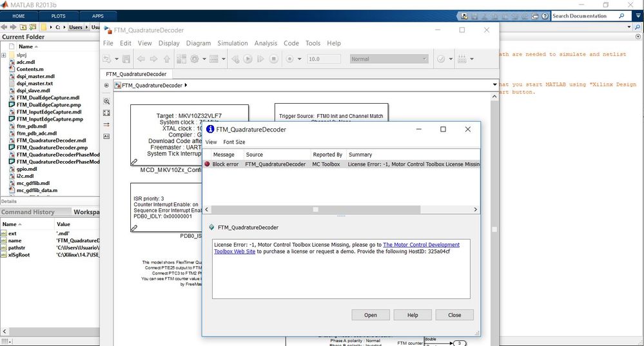Switch to the APPS tab
Screen dimensions: 644x346
[x=98, y=16]
